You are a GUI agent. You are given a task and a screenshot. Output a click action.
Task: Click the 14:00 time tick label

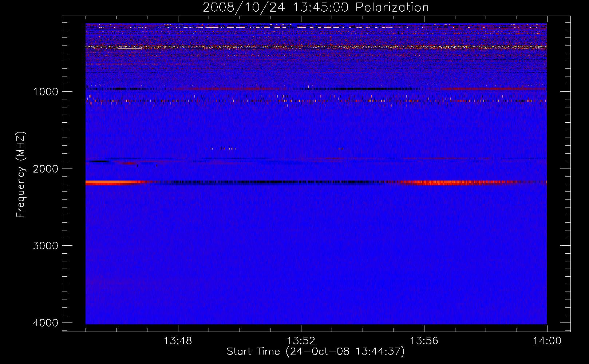[547, 341]
